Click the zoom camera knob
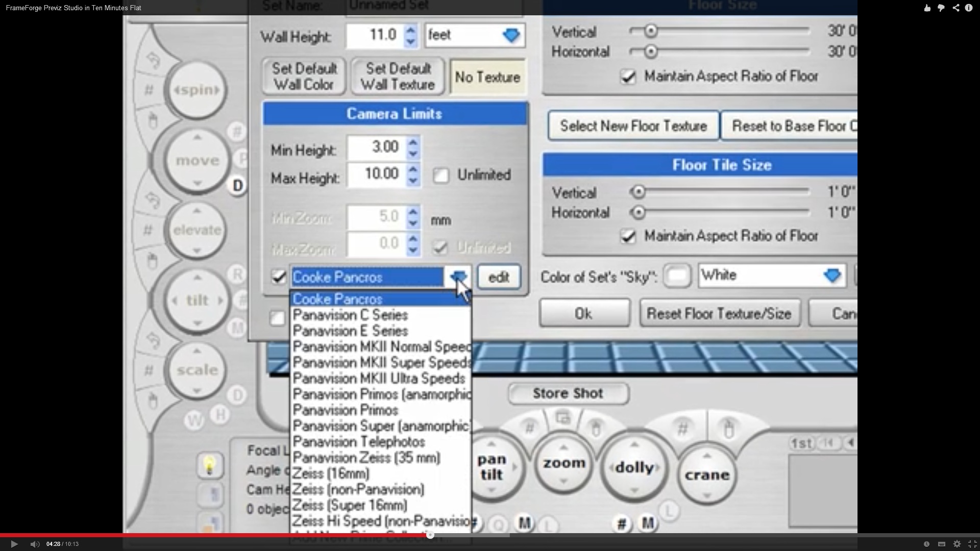The height and width of the screenshot is (551, 980). pos(563,463)
